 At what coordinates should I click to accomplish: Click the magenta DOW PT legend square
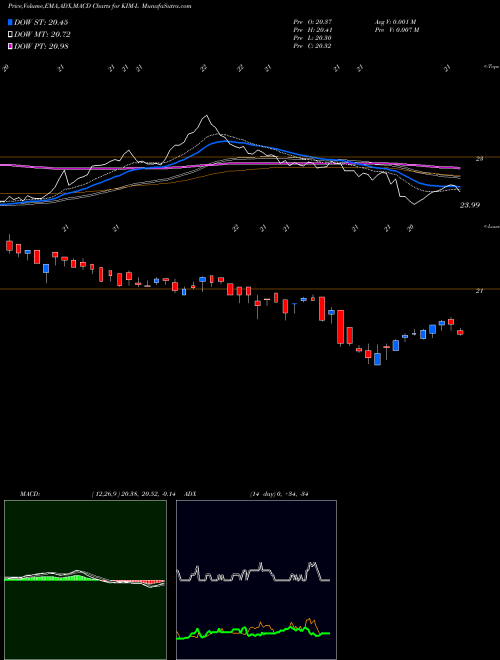click(10, 46)
